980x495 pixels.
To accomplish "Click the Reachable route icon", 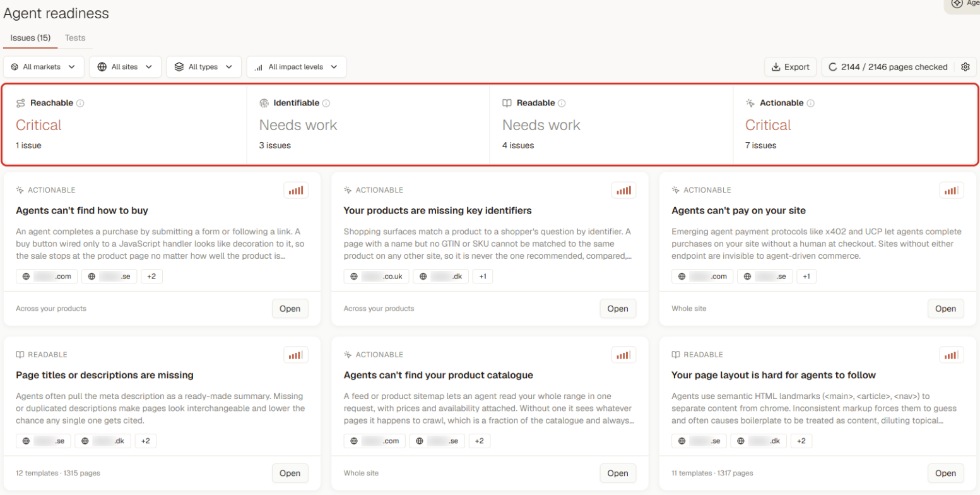I will tap(21, 103).
